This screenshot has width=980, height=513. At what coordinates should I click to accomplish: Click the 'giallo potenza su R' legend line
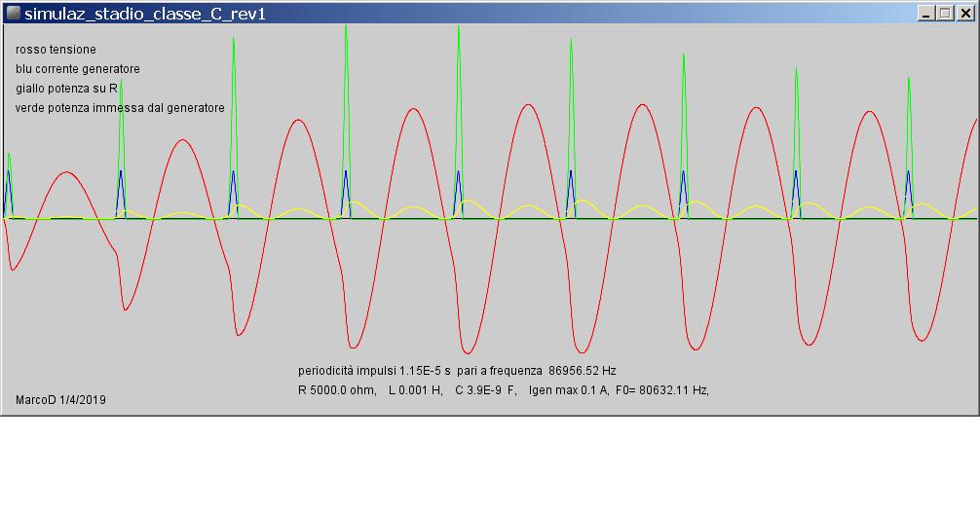[66, 89]
